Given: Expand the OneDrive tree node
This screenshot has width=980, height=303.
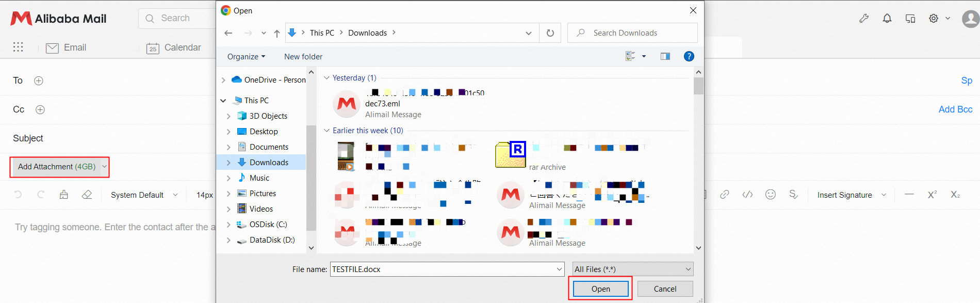Looking at the screenshot, I should (223, 80).
